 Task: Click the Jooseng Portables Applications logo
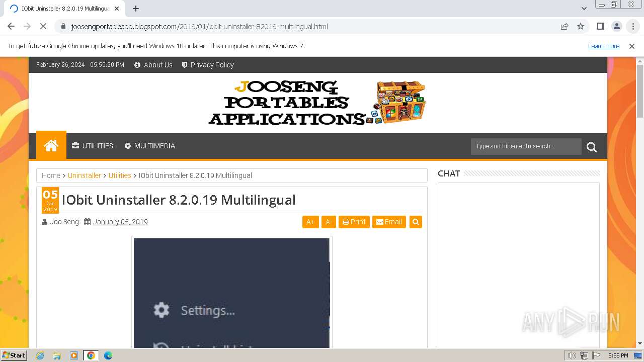click(x=317, y=103)
